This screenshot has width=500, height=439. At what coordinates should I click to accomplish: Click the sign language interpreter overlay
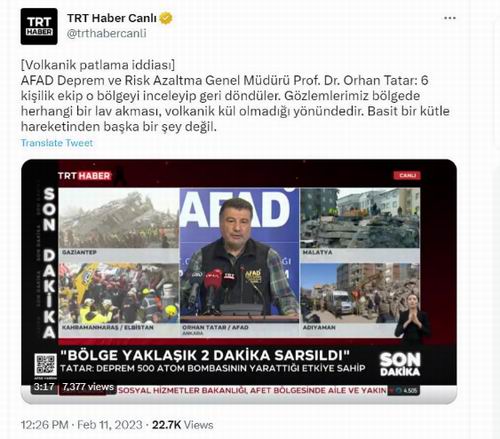(412, 317)
